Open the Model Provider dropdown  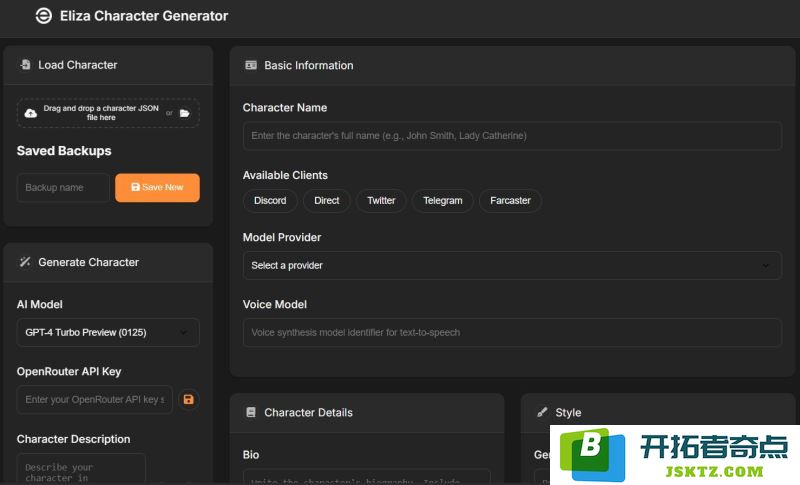tap(512, 265)
